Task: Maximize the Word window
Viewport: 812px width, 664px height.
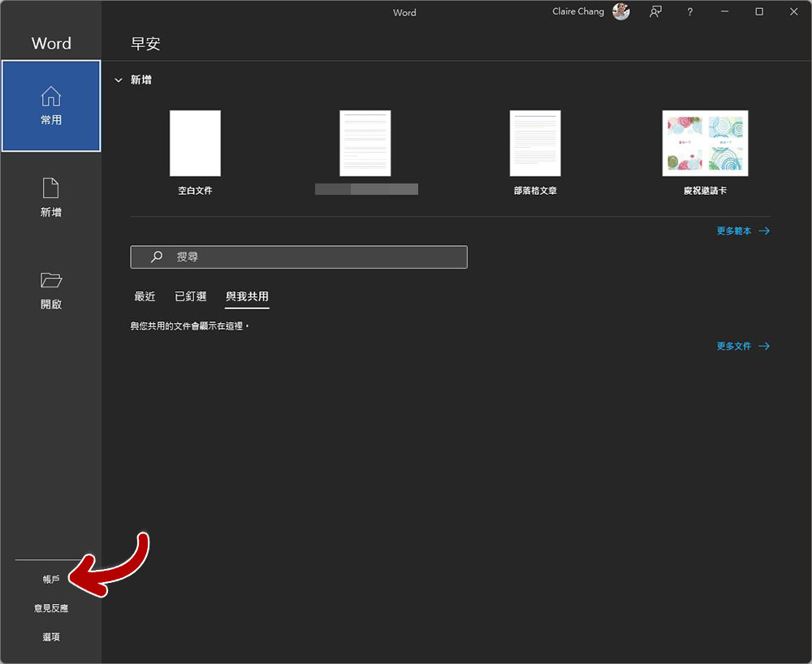Action: tap(759, 11)
